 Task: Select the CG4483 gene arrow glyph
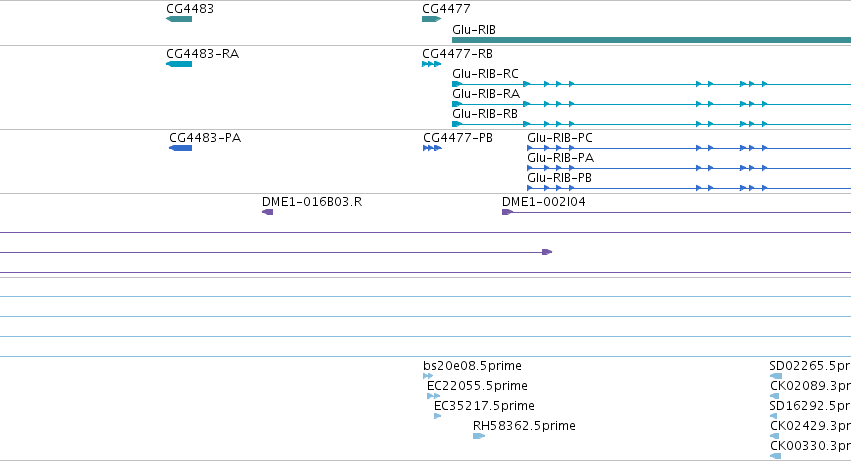coord(179,19)
